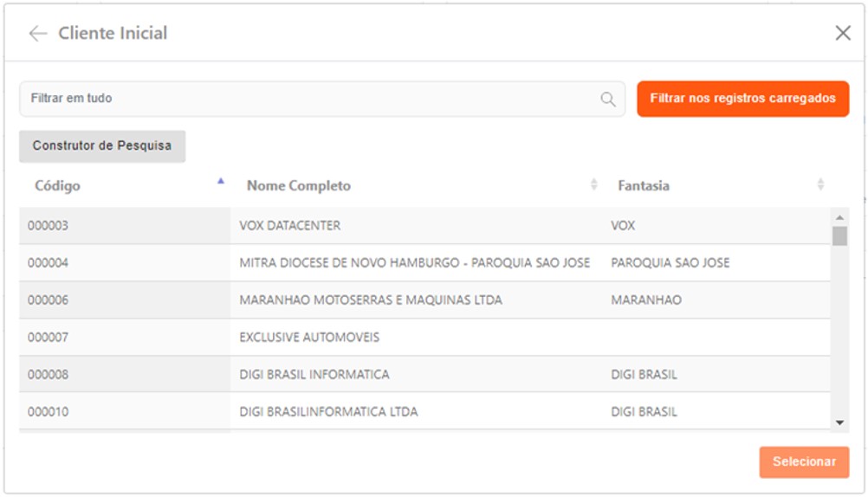Confirm with the Selecionar button
The width and height of the screenshot is (868, 497).
coord(804,462)
